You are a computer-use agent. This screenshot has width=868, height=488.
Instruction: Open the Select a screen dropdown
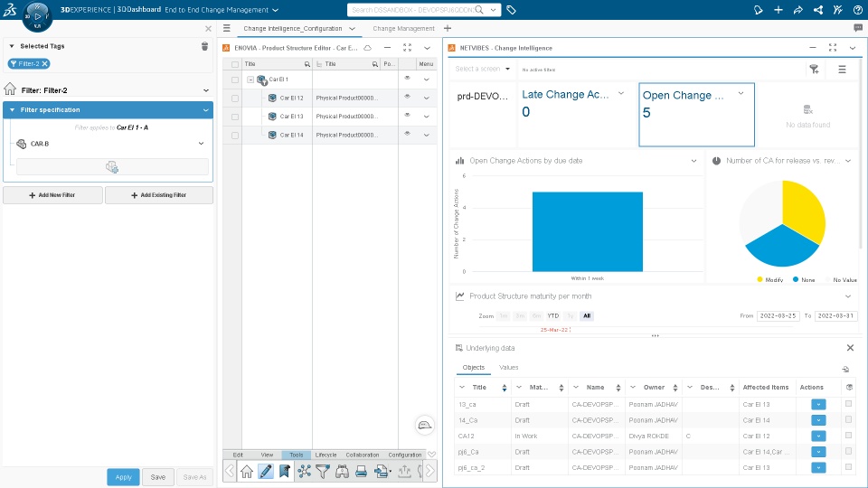(482, 70)
